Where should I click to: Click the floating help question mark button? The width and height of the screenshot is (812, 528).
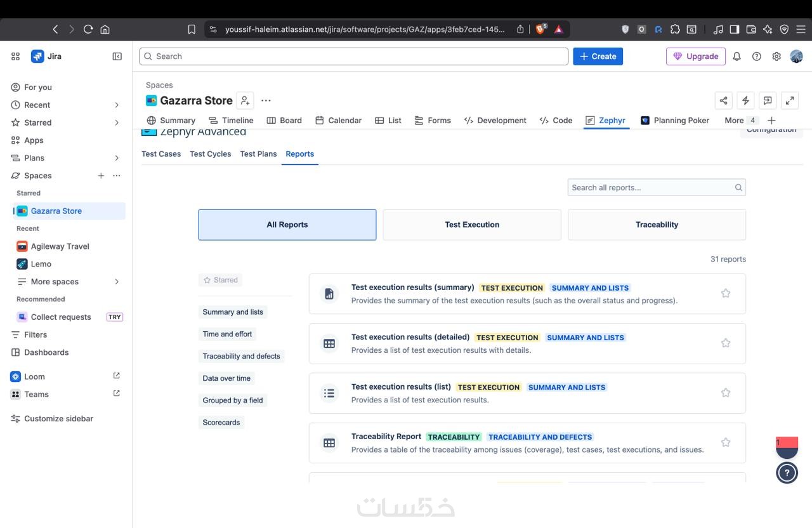coord(787,473)
